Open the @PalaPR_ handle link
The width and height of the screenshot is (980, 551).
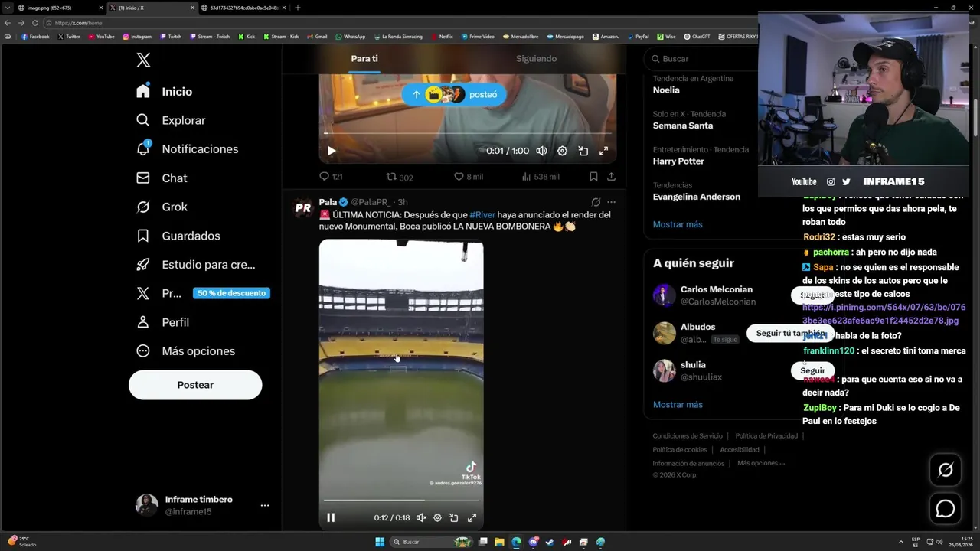[372, 202]
